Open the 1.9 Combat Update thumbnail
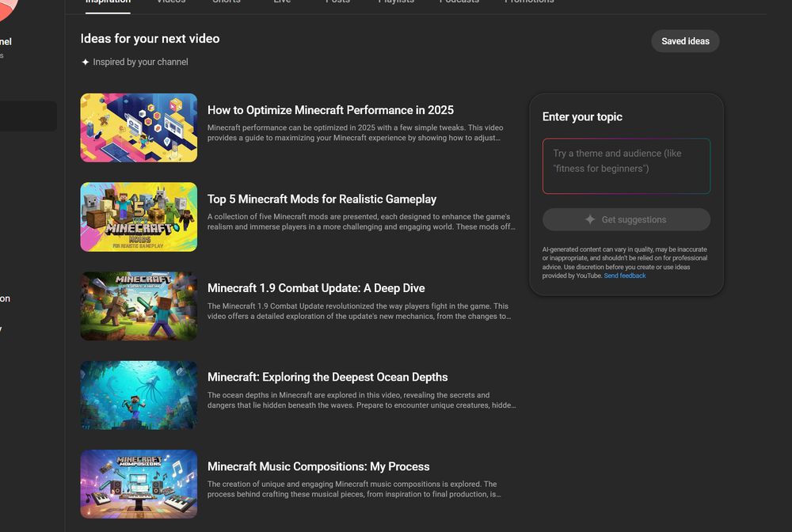 pos(139,306)
